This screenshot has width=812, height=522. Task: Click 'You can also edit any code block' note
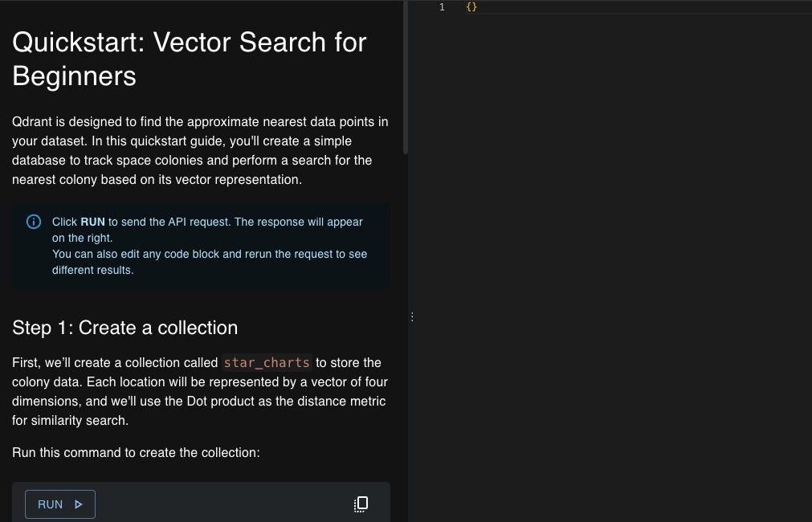coord(209,254)
